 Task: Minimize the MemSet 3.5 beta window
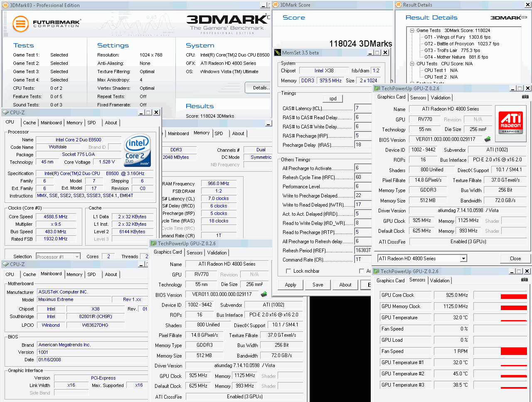point(370,53)
